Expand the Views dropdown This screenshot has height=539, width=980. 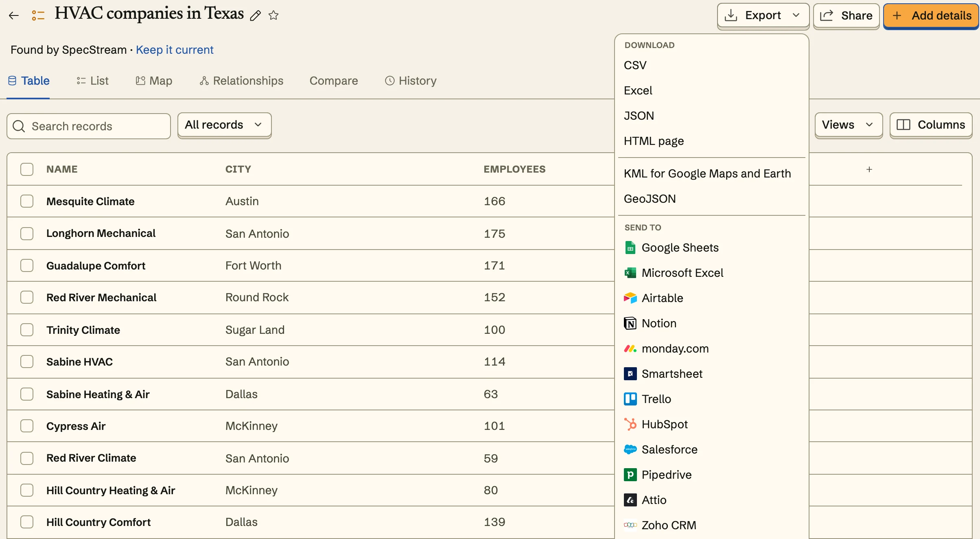[849, 125]
